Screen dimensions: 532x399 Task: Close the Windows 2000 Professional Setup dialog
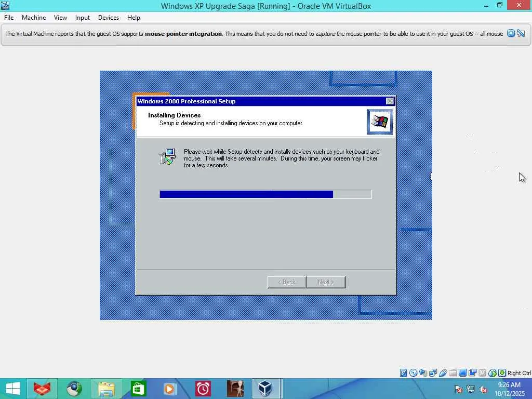390,101
